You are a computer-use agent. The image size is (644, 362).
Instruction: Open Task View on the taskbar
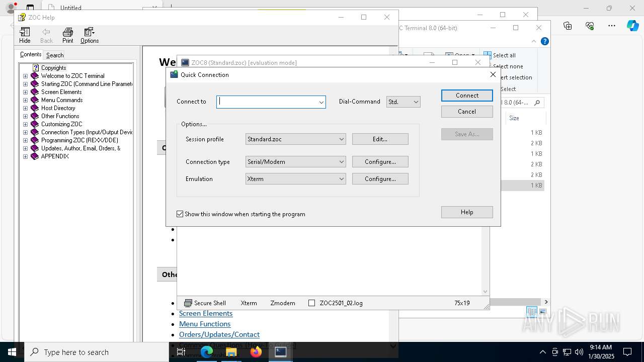(x=181, y=352)
